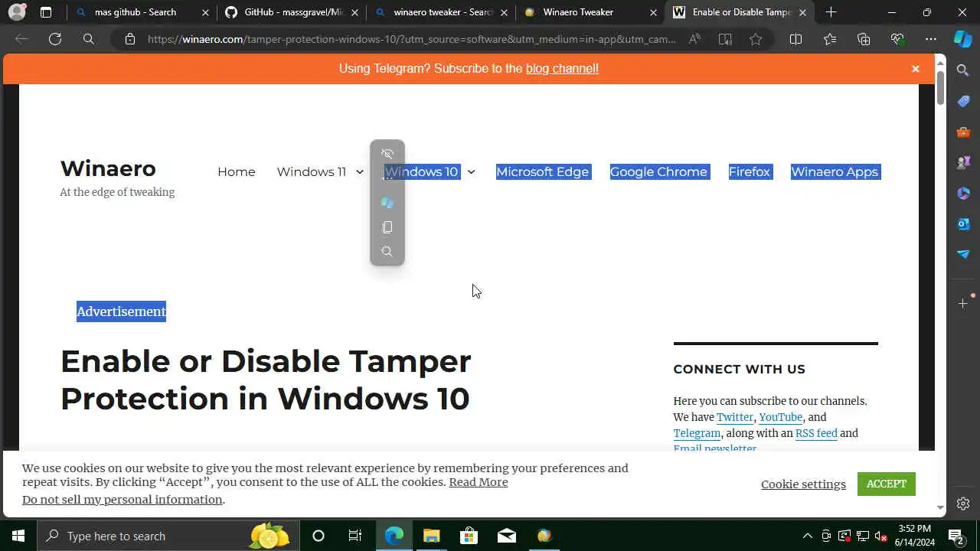The image size is (980, 551).
Task: Open Windows Start menu
Action: (x=18, y=536)
